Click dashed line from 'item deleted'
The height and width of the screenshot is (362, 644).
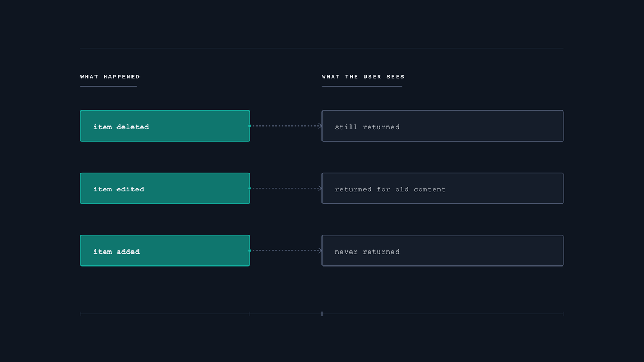point(284,126)
